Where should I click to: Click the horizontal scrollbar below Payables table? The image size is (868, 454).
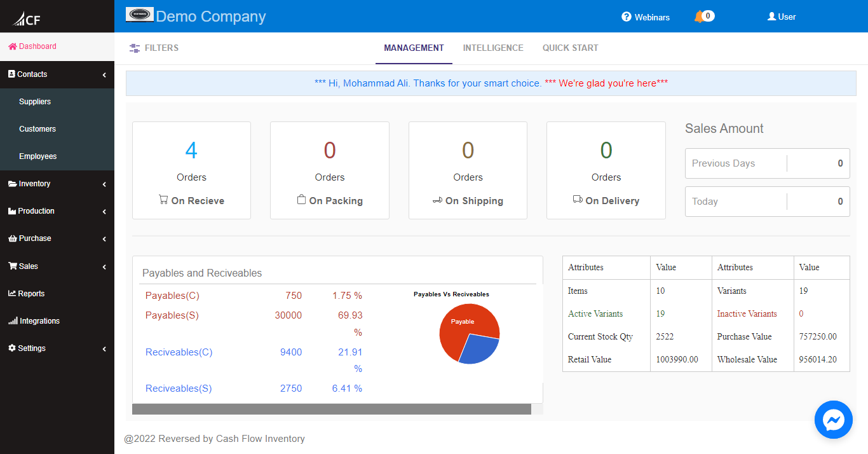coord(330,409)
